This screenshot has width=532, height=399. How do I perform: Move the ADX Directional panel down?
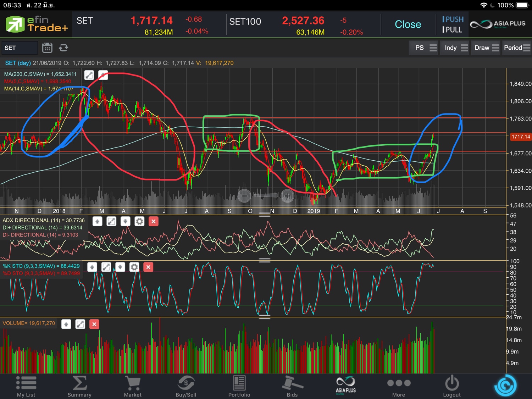[x=125, y=222]
